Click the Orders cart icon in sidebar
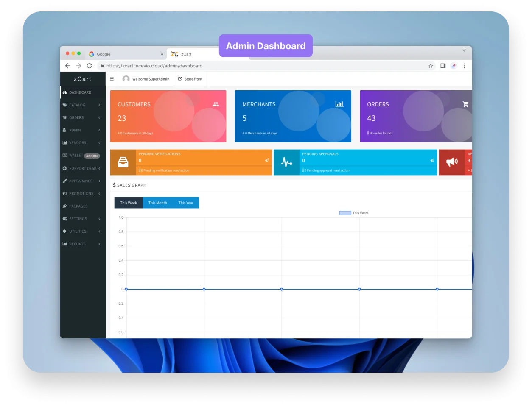Screen dimensions: 532x407 (64, 117)
